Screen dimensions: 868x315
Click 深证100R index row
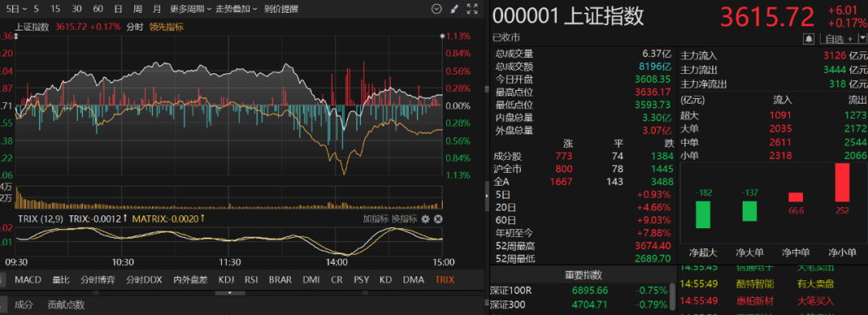[580, 290]
